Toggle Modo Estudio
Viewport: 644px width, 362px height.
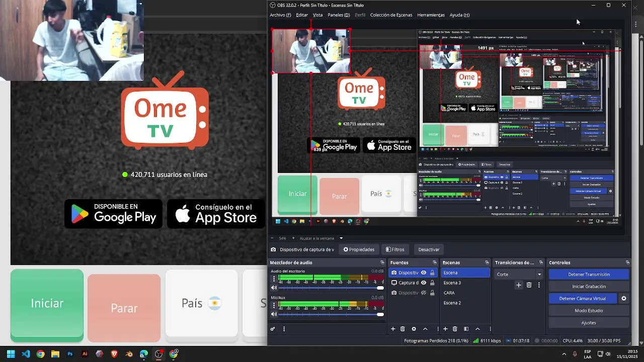point(589,311)
